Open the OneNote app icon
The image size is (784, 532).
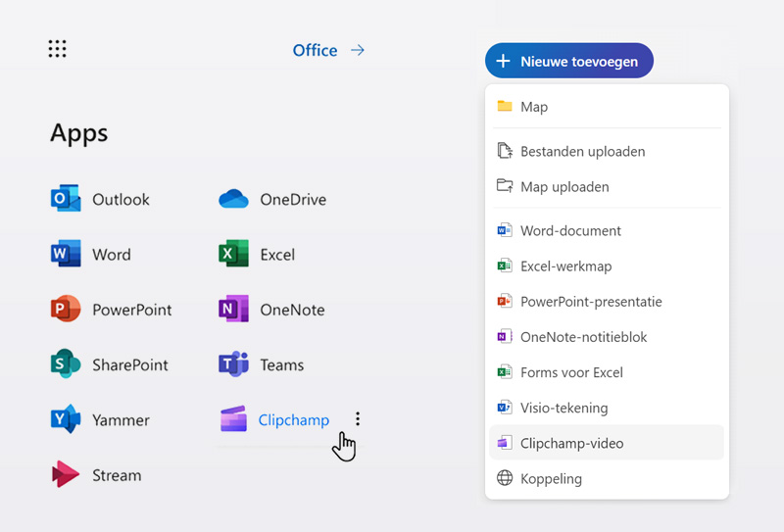(233, 310)
